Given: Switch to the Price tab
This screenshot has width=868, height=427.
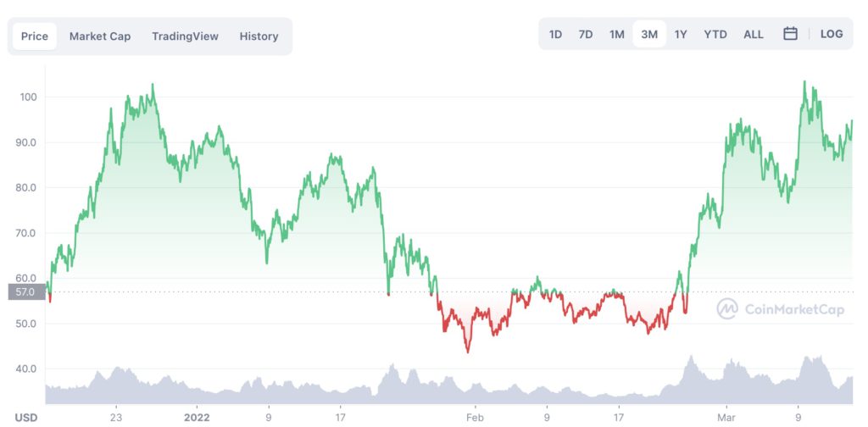Looking at the screenshot, I should point(35,36).
